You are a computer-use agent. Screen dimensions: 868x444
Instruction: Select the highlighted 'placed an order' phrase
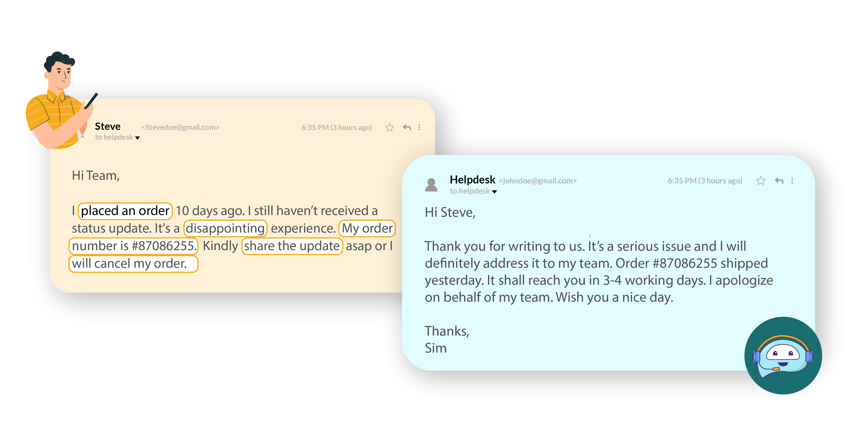point(125,211)
